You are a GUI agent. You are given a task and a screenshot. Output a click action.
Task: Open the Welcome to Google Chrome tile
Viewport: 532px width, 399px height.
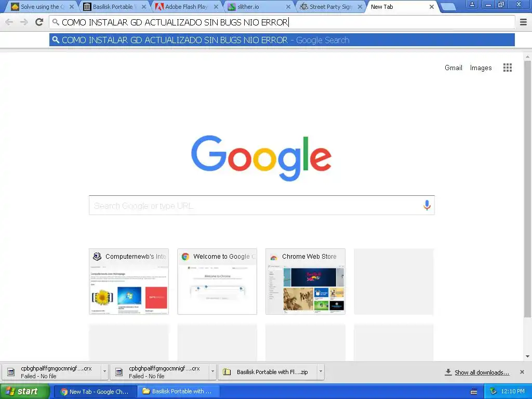(217, 282)
